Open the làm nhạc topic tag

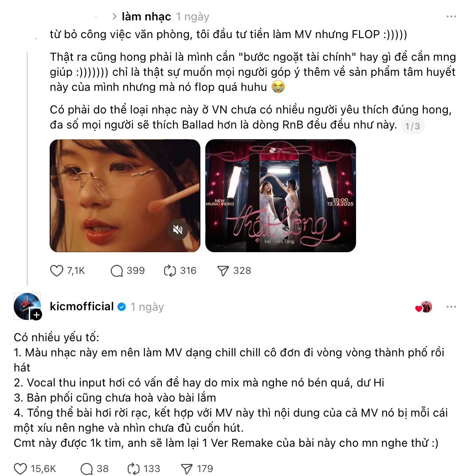point(146,16)
